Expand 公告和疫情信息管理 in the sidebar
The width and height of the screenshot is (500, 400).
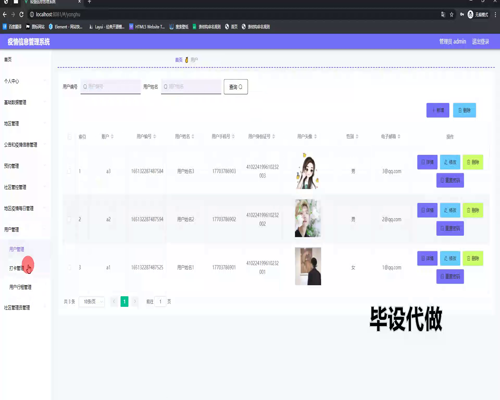click(25, 145)
